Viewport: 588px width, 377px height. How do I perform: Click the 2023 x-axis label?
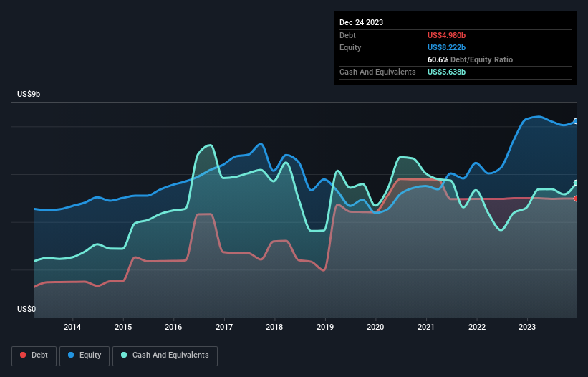pos(527,327)
